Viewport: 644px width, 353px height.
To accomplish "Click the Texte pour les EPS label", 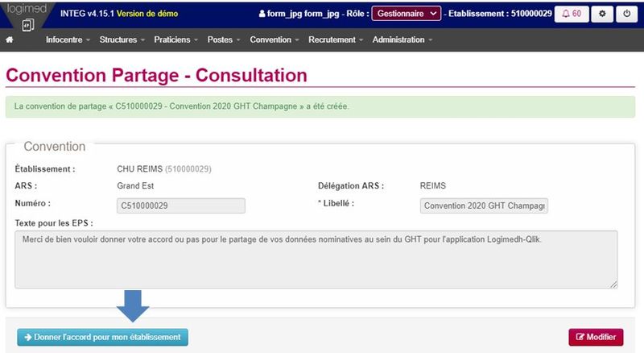I will pyautogui.click(x=54, y=223).
